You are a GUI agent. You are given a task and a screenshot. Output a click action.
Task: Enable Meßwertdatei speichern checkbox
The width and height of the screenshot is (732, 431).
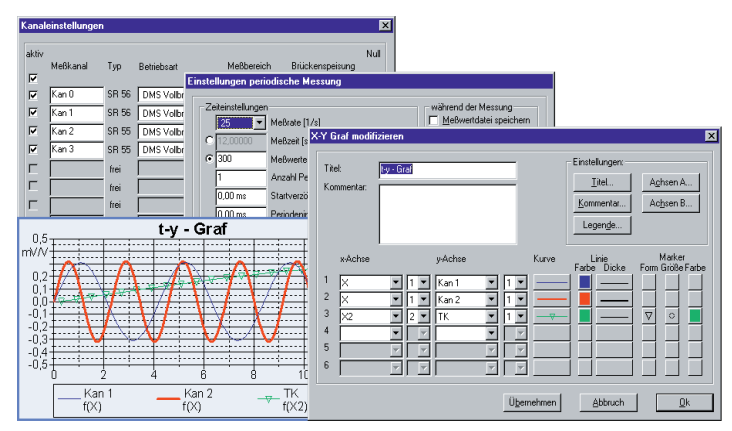[434, 121]
